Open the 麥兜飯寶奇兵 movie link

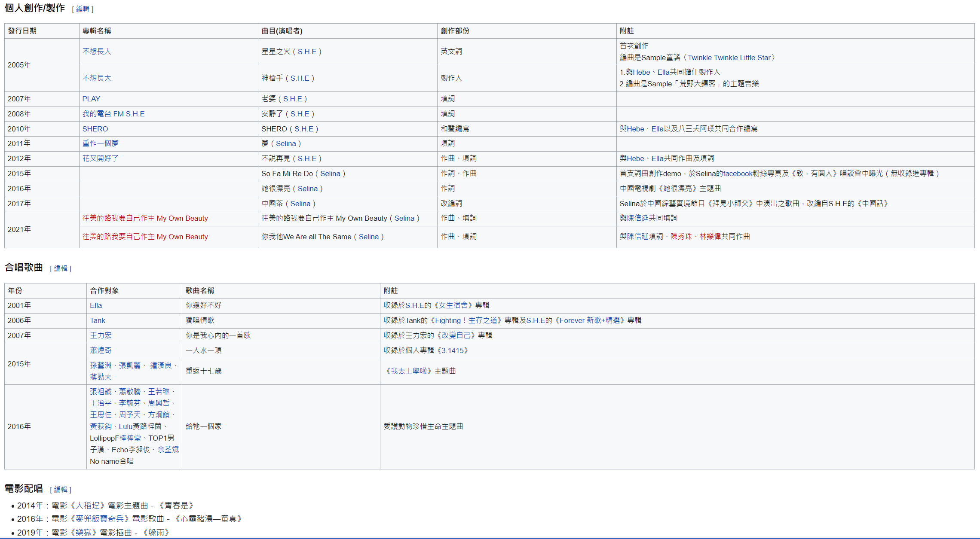(x=100, y=519)
